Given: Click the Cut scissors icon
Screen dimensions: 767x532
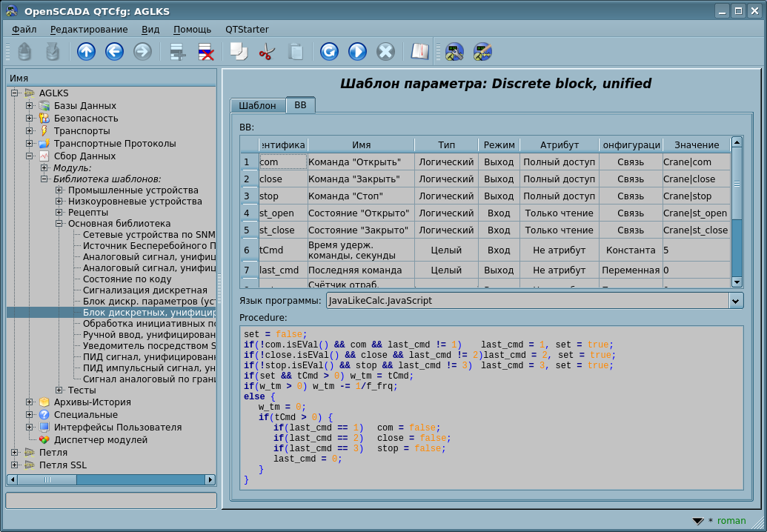Looking at the screenshot, I should point(267,52).
